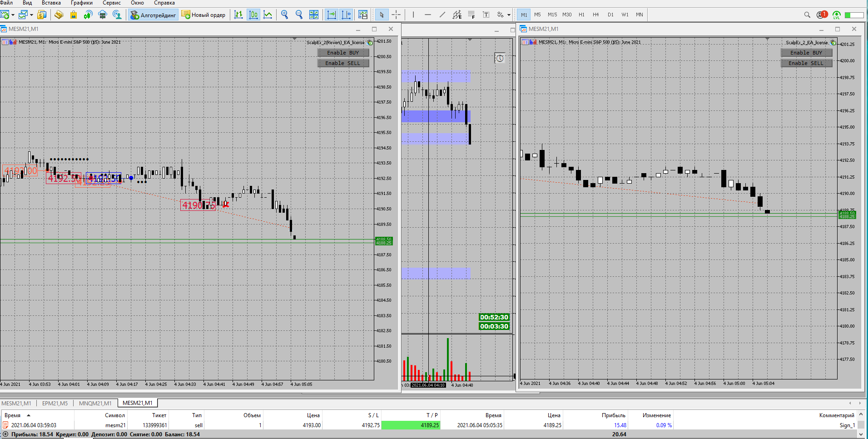This screenshot has height=439, width=868.
Task: Switch timeframe to MN
Action: click(x=640, y=15)
